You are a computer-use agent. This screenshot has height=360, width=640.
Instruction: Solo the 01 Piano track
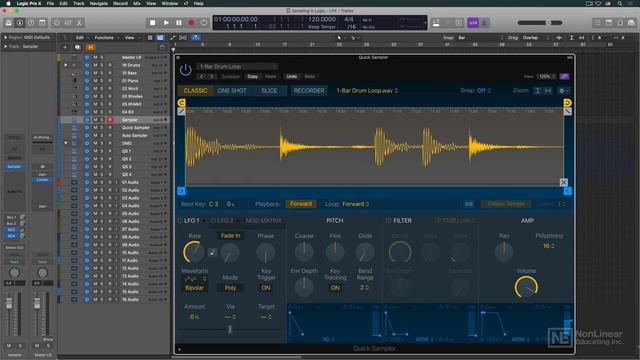tap(102, 80)
